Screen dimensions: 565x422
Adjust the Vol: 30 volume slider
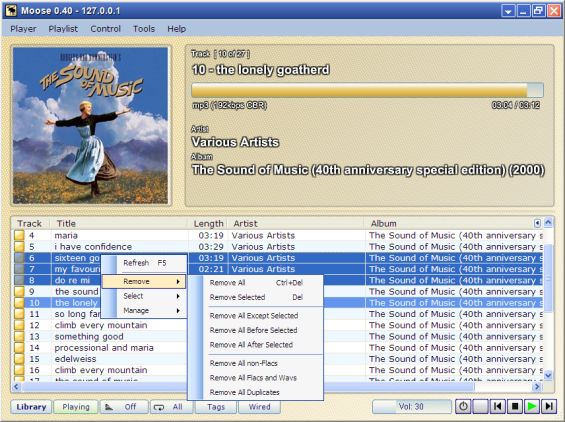point(411,407)
